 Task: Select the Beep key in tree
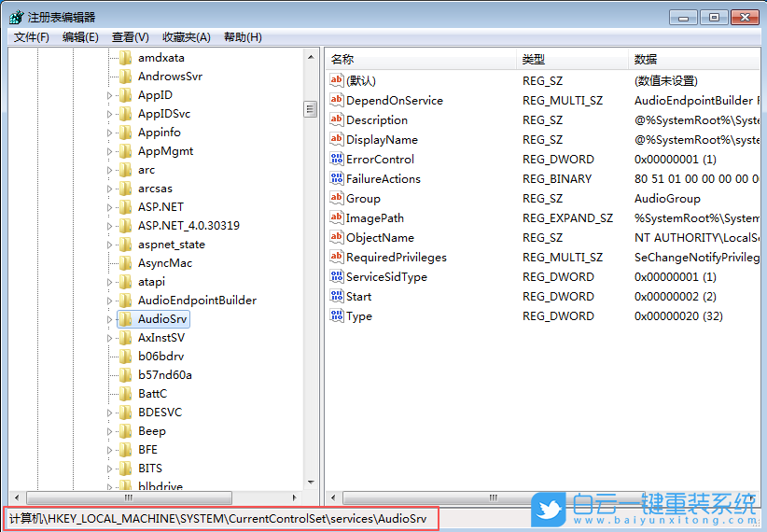(152, 431)
